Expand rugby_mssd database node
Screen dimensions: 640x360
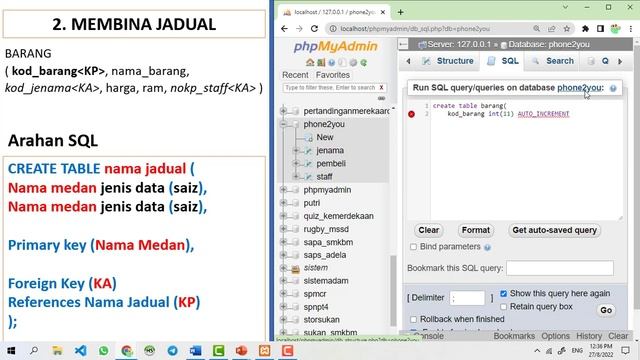coord(283,229)
